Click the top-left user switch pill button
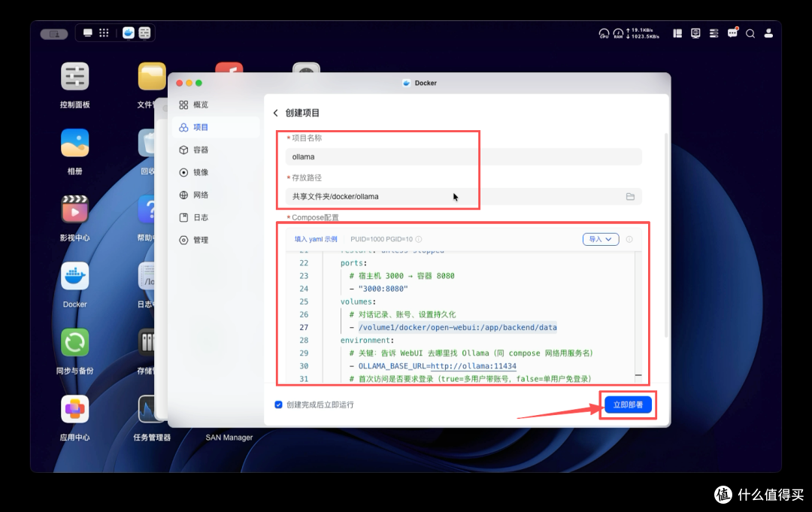The image size is (812, 512). click(x=54, y=34)
